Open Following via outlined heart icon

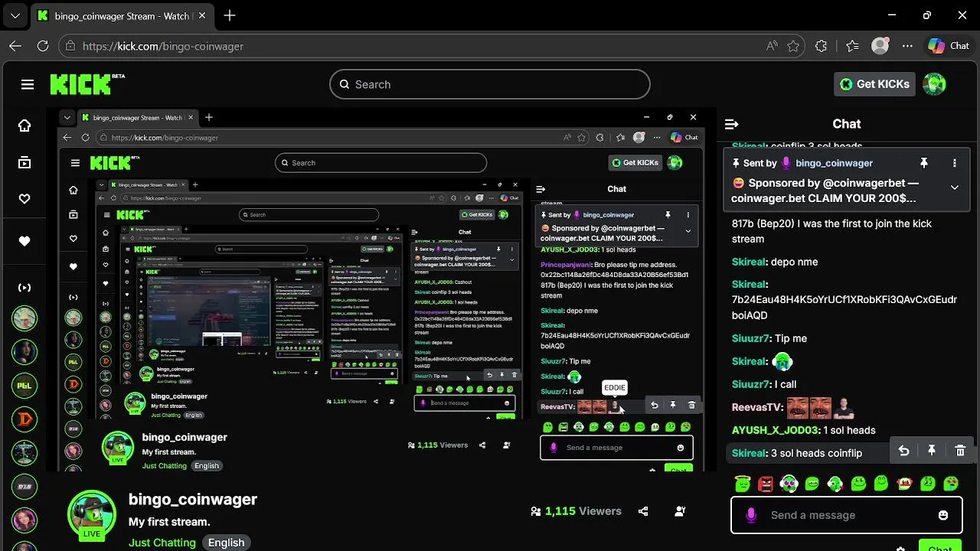click(x=24, y=199)
